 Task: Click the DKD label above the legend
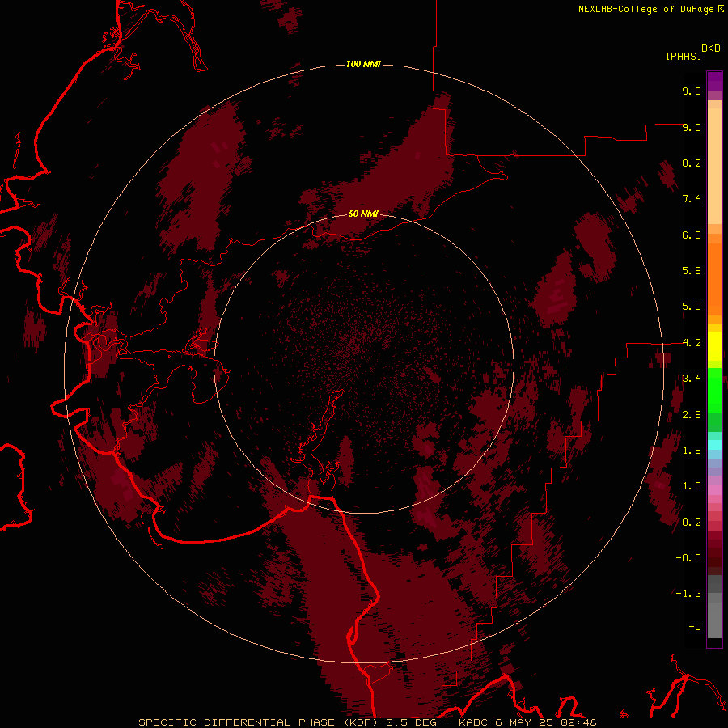click(710, 49)
